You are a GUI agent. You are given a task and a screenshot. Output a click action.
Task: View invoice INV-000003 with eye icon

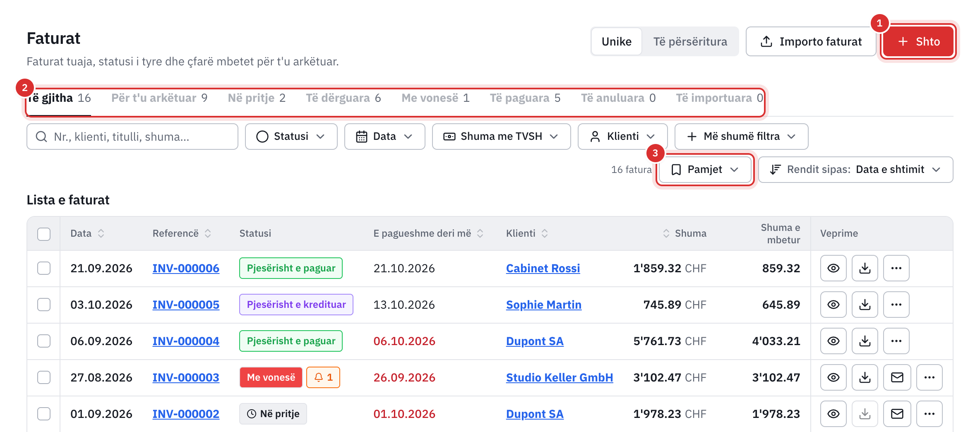(833, 377)
